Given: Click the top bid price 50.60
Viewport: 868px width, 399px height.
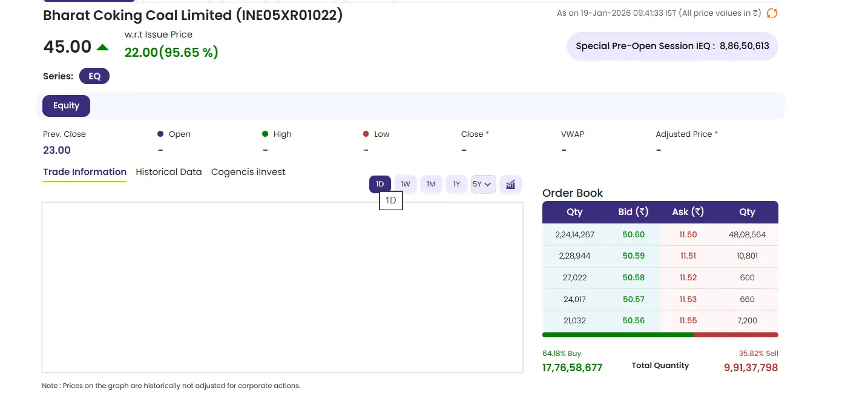Looking at the screenshot, I should (x=633, y=234).
